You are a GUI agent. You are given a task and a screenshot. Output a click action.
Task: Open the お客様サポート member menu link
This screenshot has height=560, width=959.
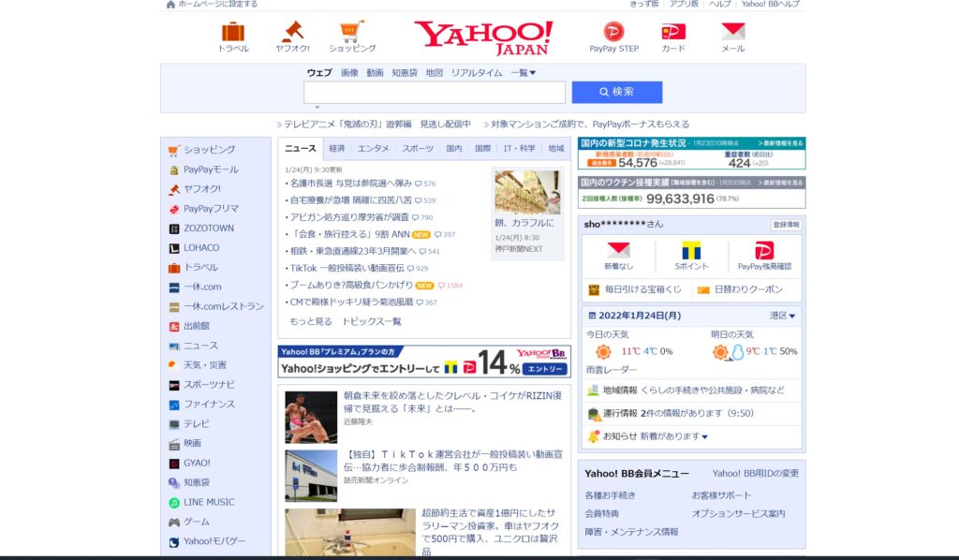point(721,495)
